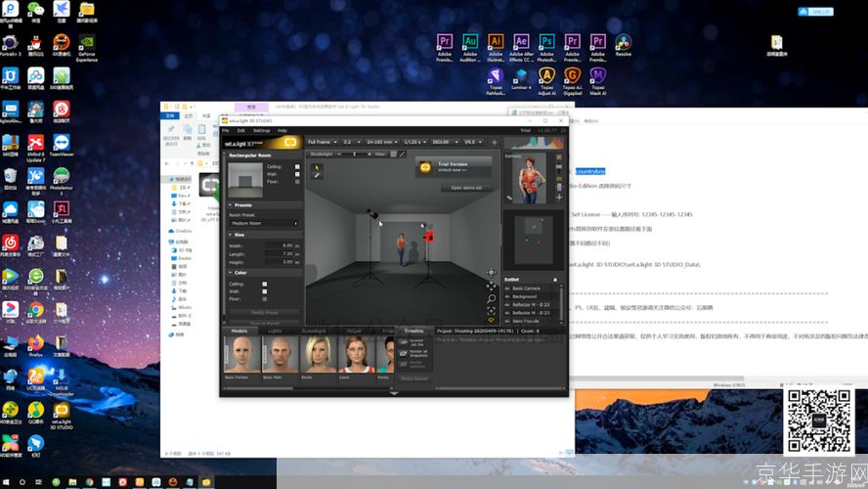Screen dimensions: 868x489
Task: Toggle visibility of first Reflector M in Setlist
Action: tap(507, 304)
